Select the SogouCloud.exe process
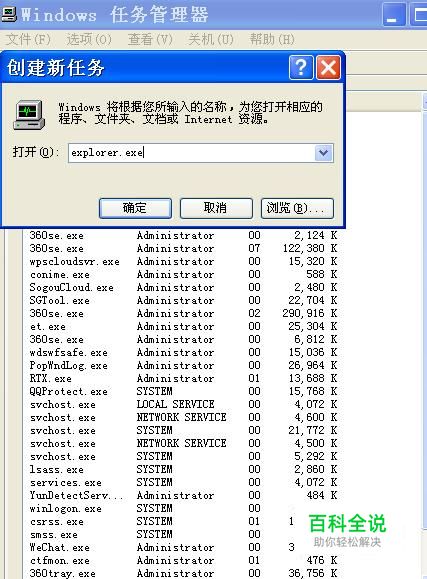 pyautogui.click(x=72, y=288)
